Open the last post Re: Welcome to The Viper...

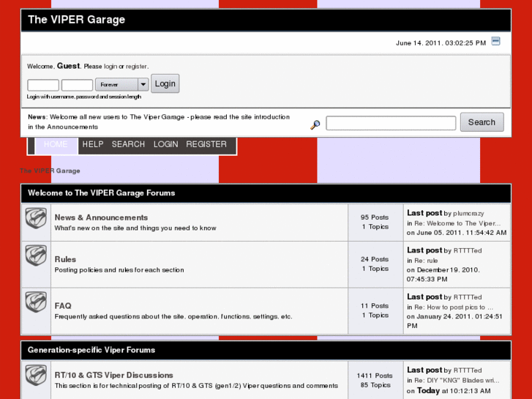click(457, 223)
